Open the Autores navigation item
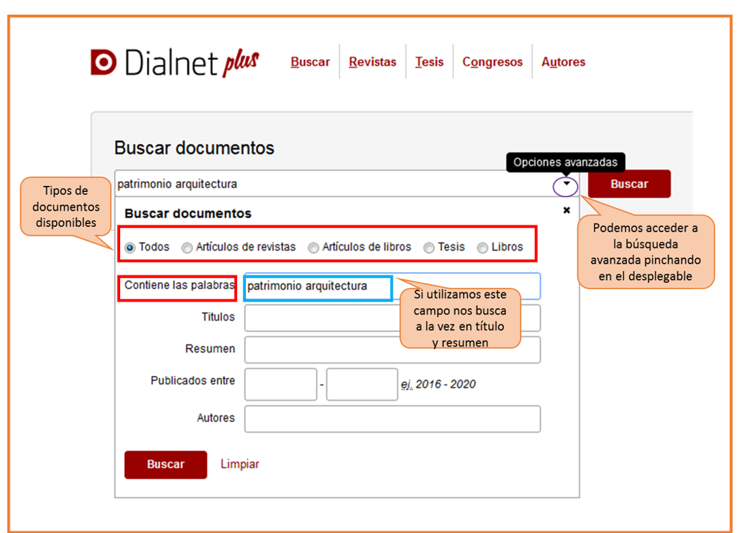This screenshot has height=533, width=756. tap(563, 62)
